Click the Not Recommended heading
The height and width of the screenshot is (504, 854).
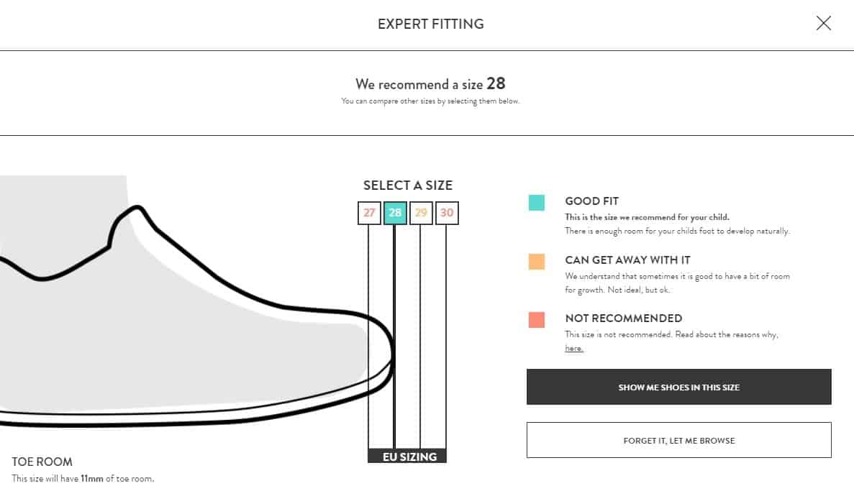624,318
